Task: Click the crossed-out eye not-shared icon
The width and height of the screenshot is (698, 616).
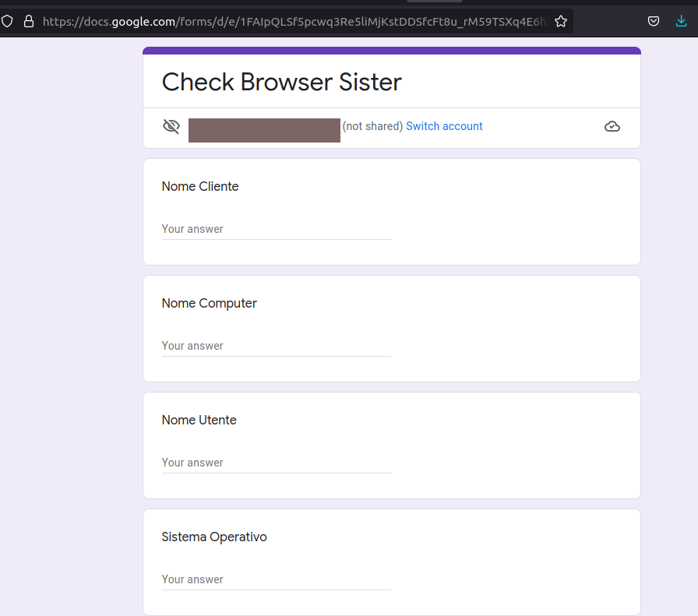Action: (171, 126)
